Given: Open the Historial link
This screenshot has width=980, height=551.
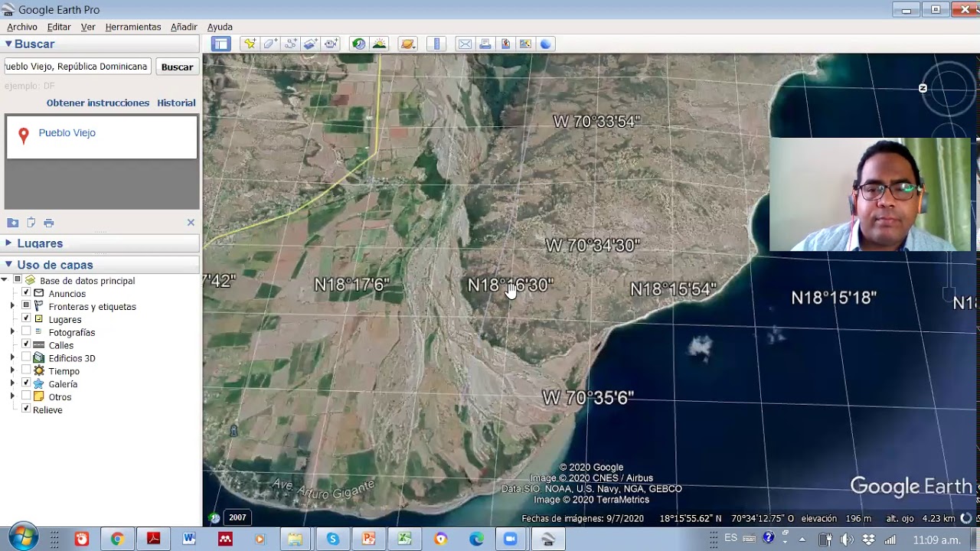Looking at the screenshot, I should 176,103.
